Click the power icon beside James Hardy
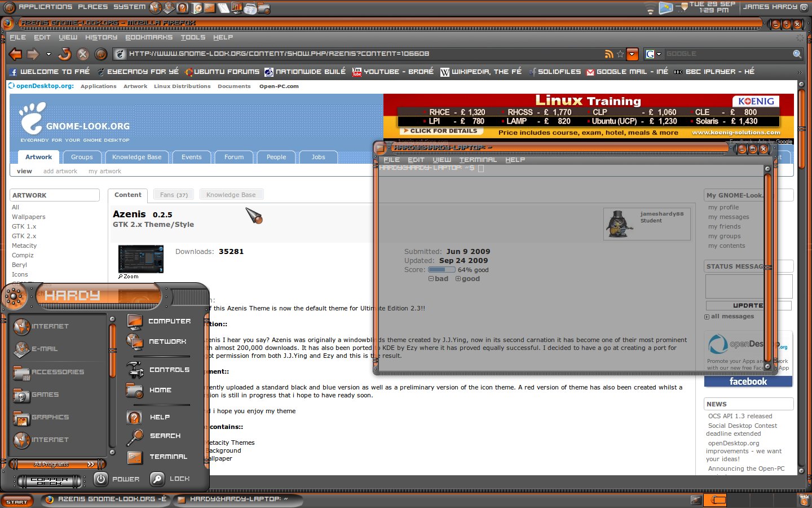Image resolution: width=812 pixels, height=508 pixels. [x=804, y=7]
